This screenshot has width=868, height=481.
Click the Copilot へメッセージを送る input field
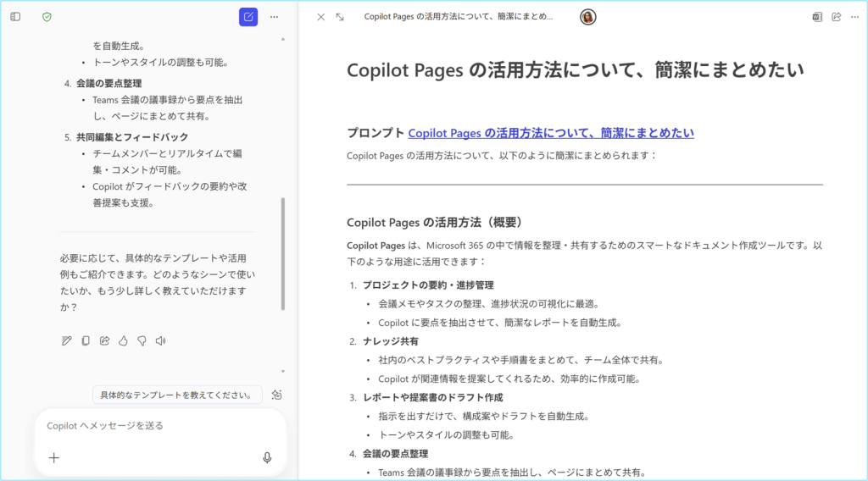coord(160,426)
